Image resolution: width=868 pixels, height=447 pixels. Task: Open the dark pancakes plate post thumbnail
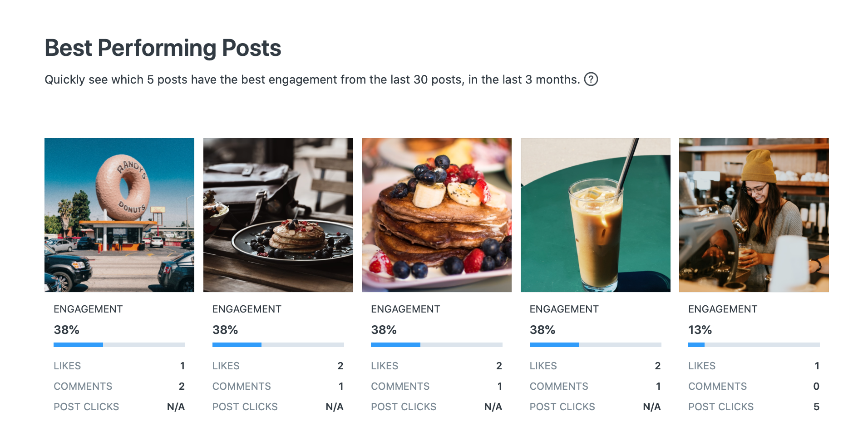tap(278, 215)
